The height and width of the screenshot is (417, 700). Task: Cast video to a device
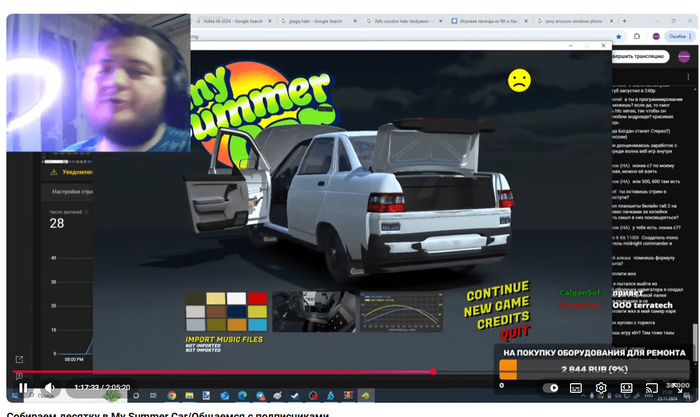pyautogui.click(x=651, y=388)
